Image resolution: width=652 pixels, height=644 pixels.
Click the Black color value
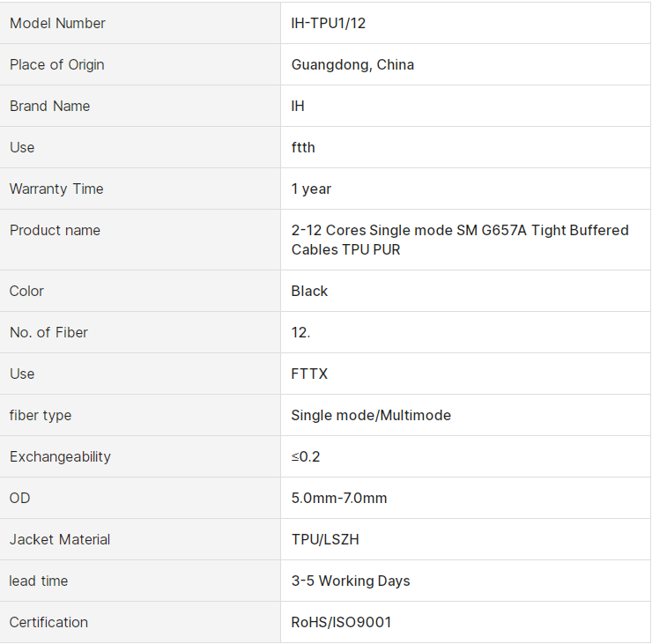[309, 292]
